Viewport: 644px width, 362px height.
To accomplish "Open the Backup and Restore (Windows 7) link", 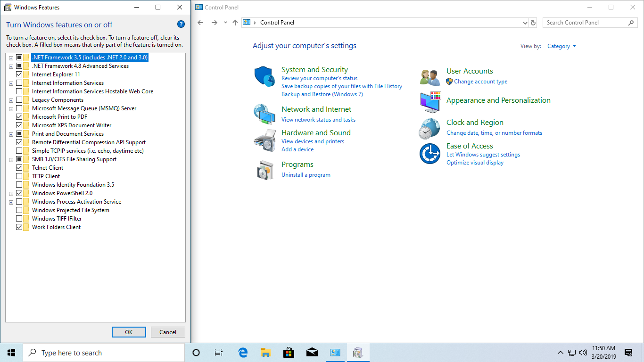I will 322,94.
